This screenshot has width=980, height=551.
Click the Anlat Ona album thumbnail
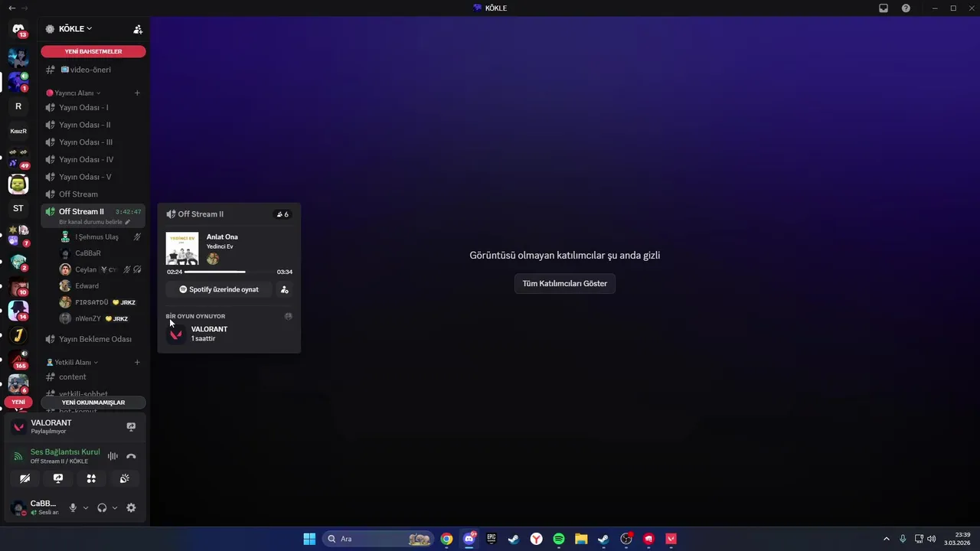click(182, 248)
